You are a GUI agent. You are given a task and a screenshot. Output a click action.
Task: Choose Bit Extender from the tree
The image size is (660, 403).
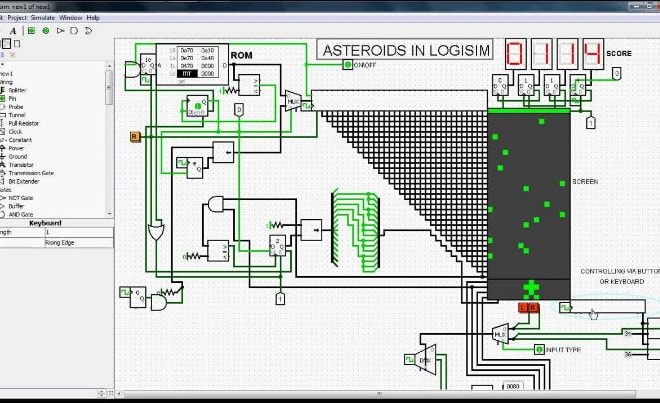pos(24,181)
